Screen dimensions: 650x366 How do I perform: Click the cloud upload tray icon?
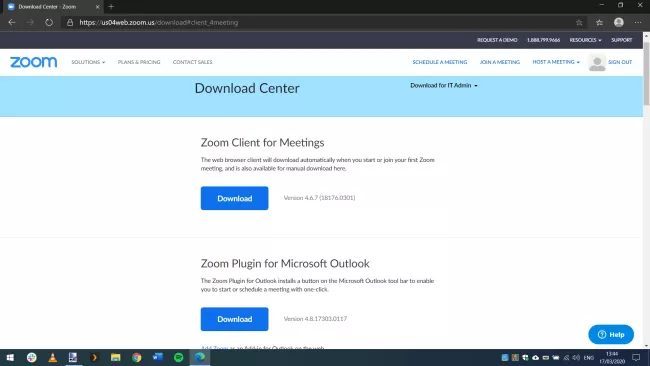pyautogui.click(x=536, y=357)
